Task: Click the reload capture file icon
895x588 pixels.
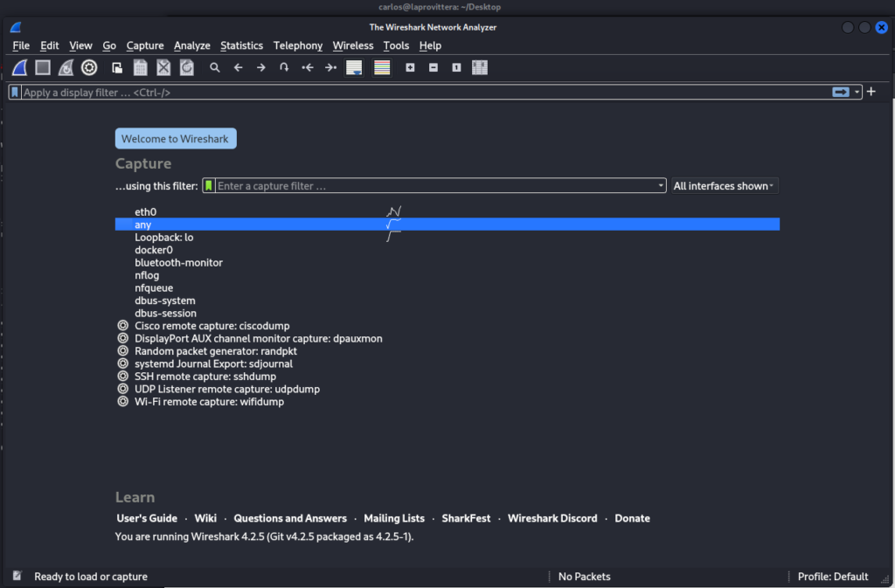Action: pyautogui.click(x=186, y=67)
